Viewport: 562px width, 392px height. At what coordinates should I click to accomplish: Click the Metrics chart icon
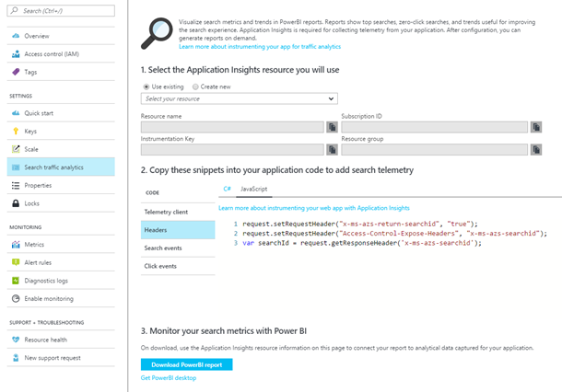pyautogui.click(x=16, y=245)
